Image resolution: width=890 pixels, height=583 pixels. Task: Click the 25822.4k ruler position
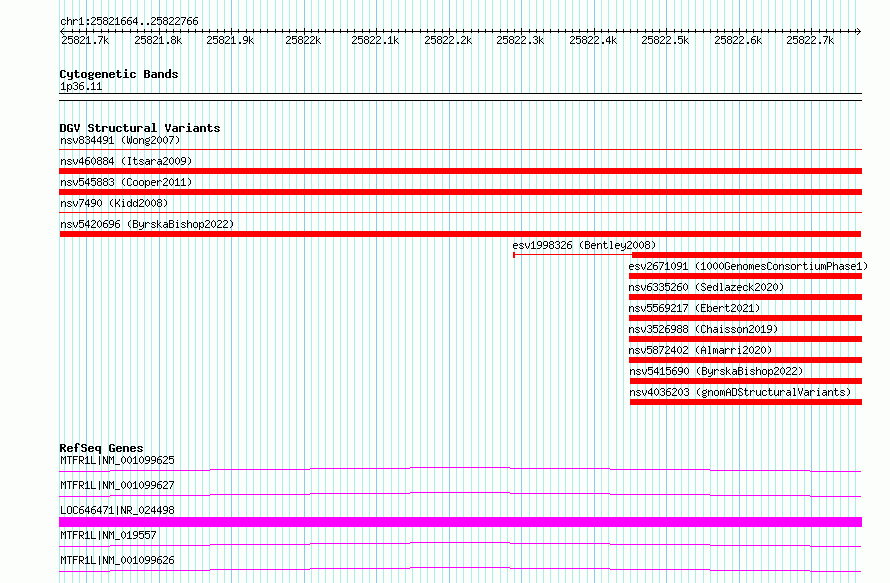click(593, 40)
